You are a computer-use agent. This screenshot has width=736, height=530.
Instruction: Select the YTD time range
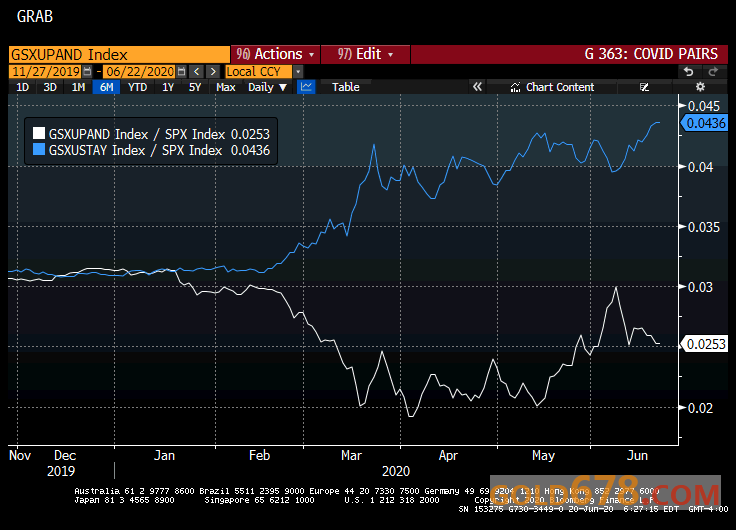(x=138, y=87)
